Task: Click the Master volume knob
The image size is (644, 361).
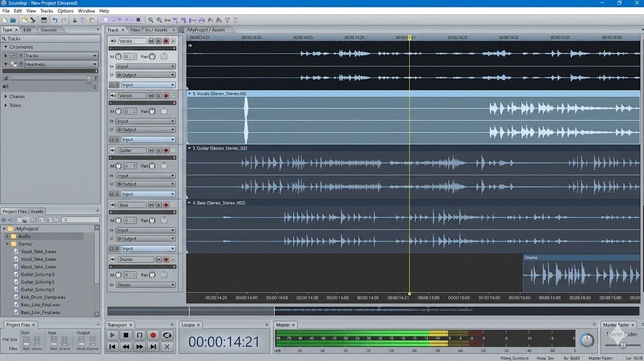Action: [x=586, y=340]
